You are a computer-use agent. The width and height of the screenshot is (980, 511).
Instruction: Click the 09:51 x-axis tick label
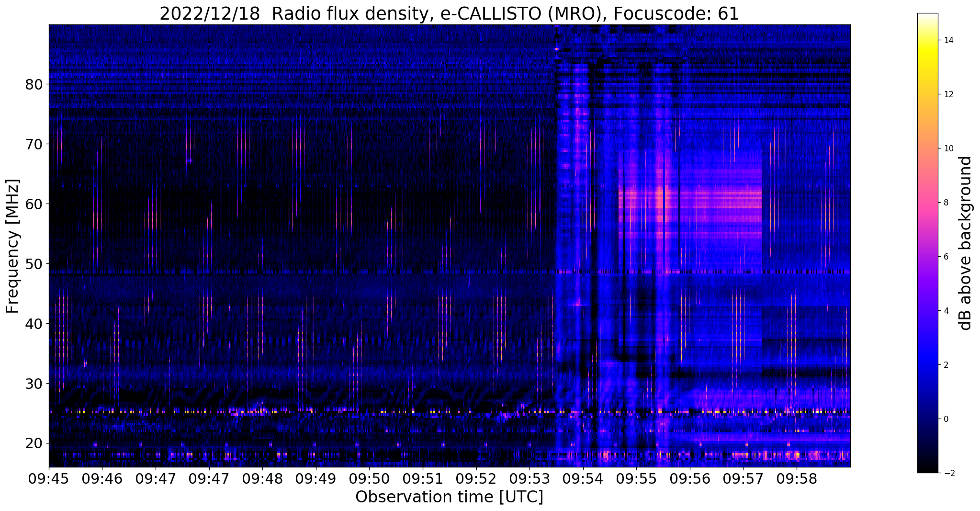pos(423,478)
